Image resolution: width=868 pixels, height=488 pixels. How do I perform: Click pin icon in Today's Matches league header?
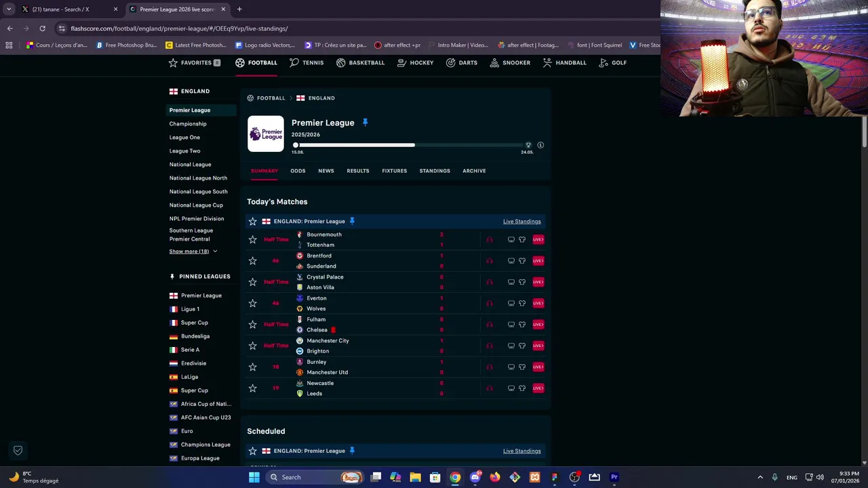(352, 222)
